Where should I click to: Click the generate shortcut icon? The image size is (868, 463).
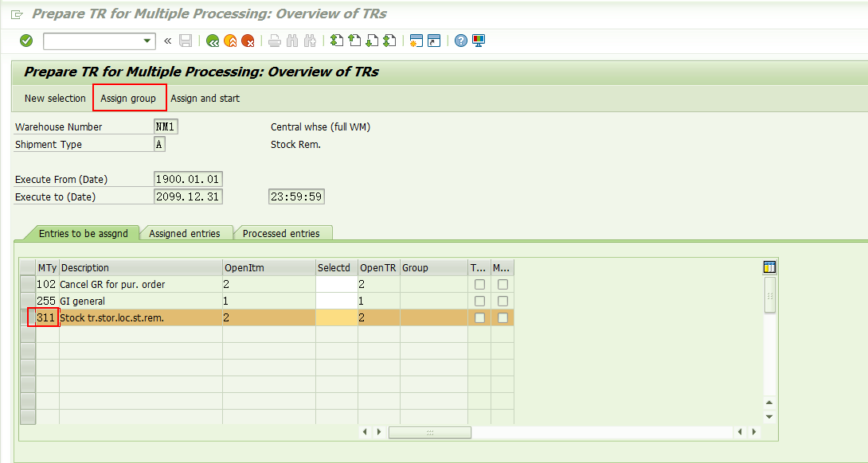[434, 41]
